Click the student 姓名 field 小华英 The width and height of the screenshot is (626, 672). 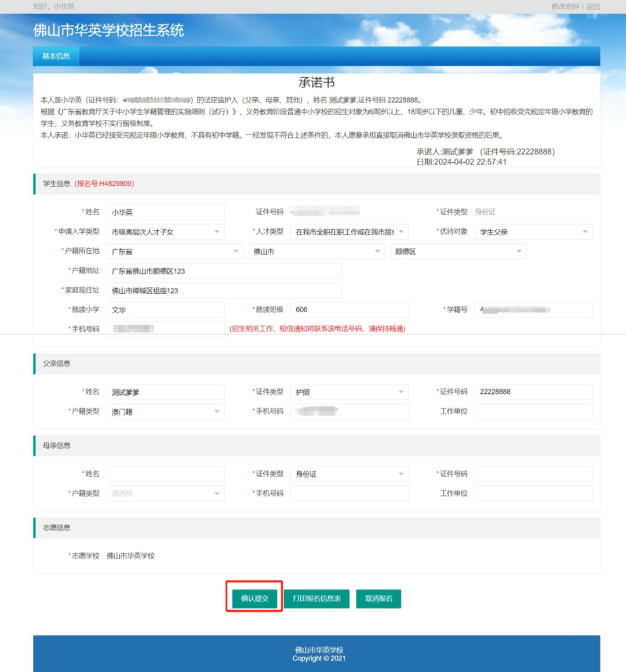pos(165,212)
